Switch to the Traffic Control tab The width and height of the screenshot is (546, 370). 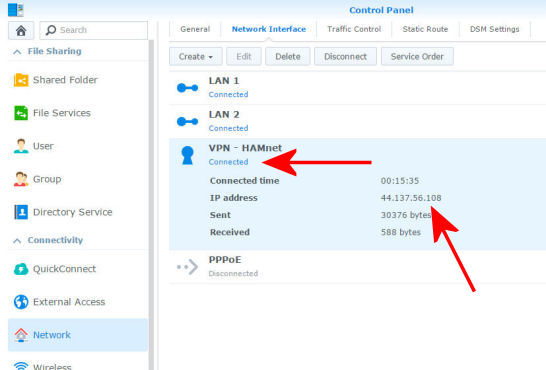354,29
